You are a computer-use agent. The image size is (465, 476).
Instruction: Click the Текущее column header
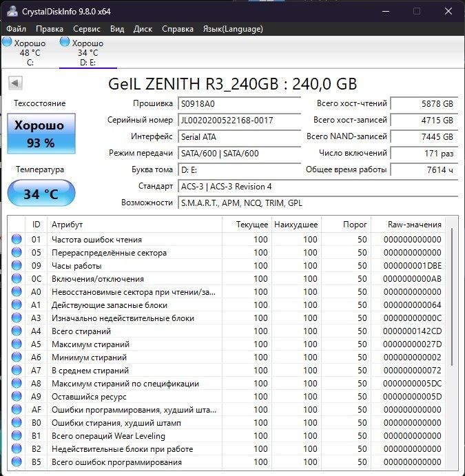click(247, 225)
